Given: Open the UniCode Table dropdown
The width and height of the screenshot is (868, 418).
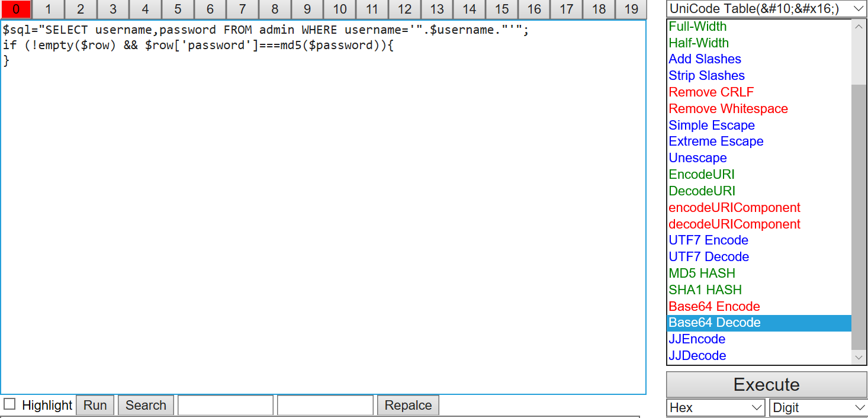Looking at the screenshot, I should tap(766, 9).
